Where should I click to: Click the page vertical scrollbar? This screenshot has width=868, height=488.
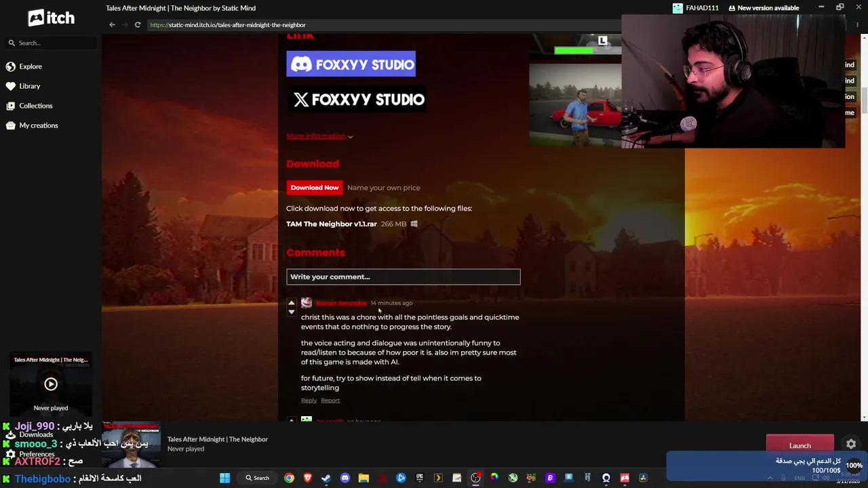pos(864,102)
